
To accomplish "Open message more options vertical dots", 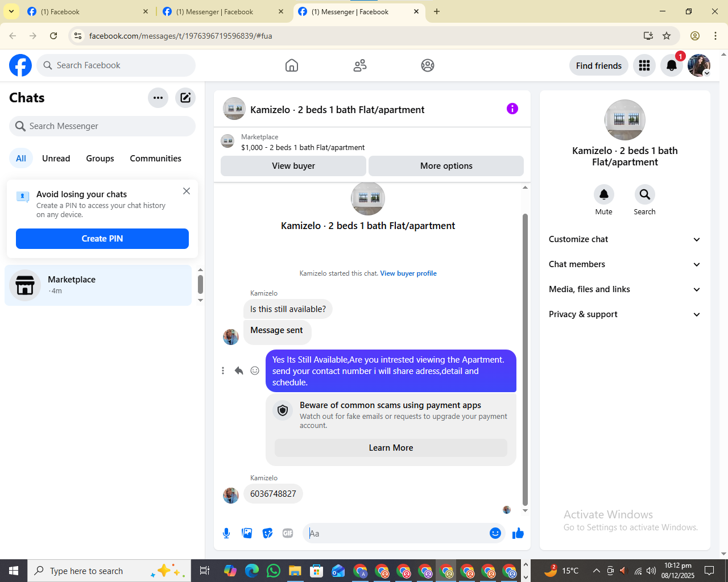I will [x=223, y=371].
